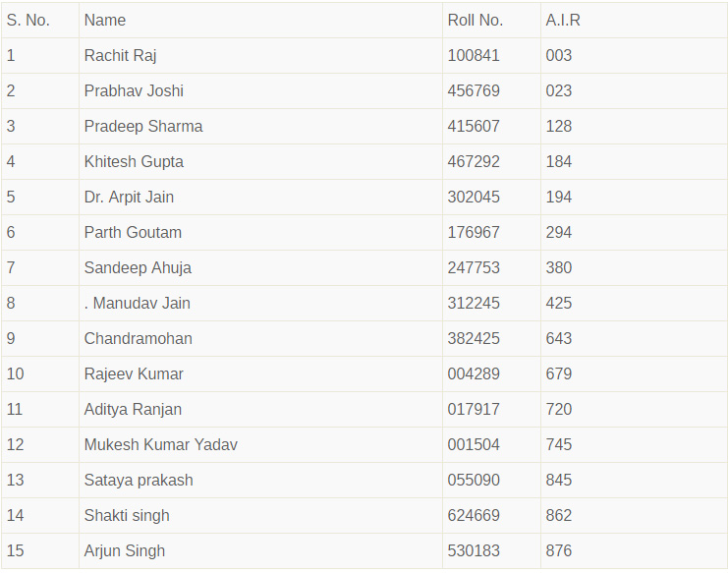Select Aditya Ranjan's rank 720
This screenshot has width=728, height=573.
559,409
